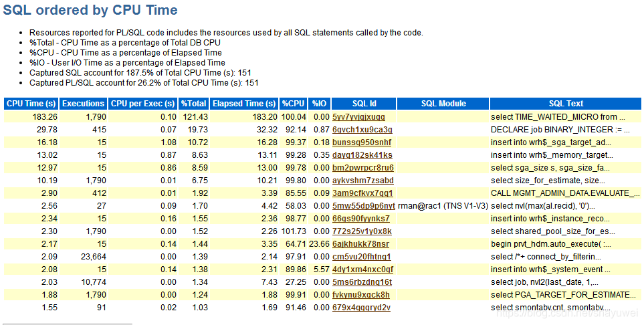The image size is (644, 325).
Task: Open SQL Id 772s25v1y0x8k
Action: (x=362, y=231)
